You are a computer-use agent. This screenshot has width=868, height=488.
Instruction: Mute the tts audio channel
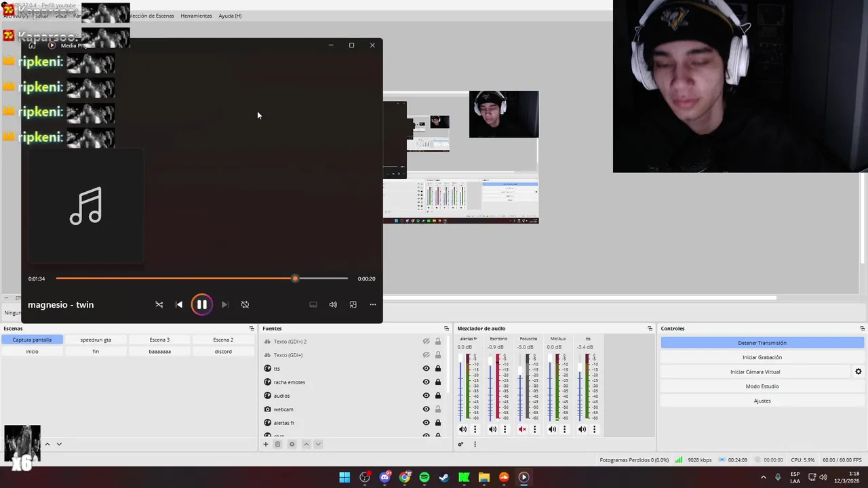click(x=582, y=429)
